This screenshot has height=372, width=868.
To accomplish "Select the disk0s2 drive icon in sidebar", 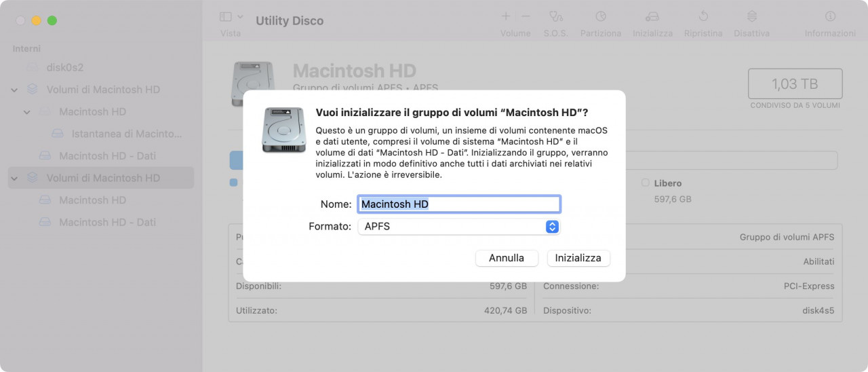I will [33, 67].
